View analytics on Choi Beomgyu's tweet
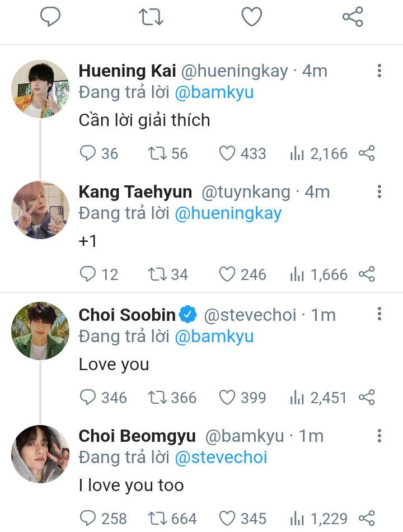Screen dimensions: 403x532 click(x=297, y=519)
